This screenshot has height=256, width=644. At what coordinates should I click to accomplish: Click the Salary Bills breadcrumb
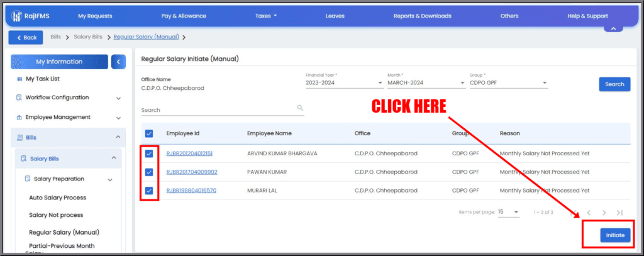pos(88,36)
